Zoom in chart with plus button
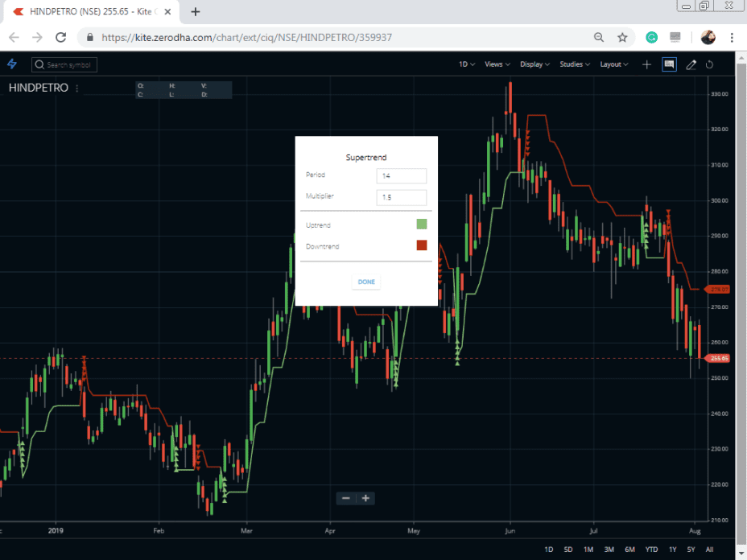Viewport: 747px width, 560px height. pos(365,498)
